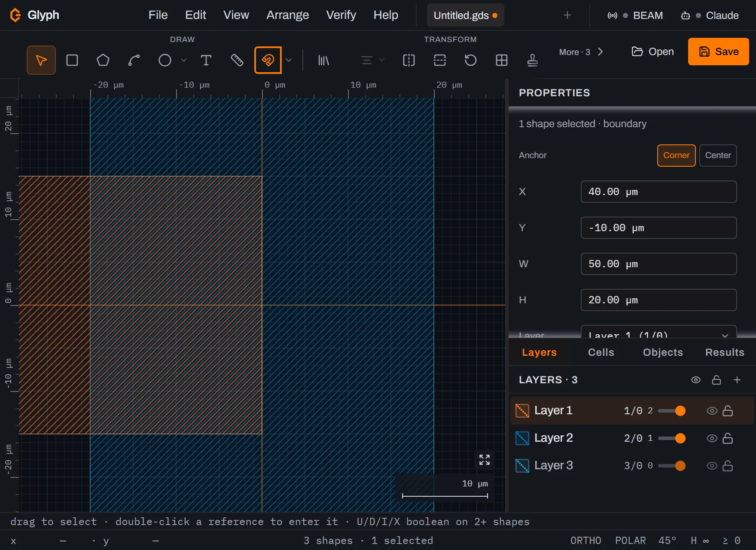Click the orange Save button
This screenshot has height=550, width=756.
pyautogui.click(x=719, y=52)
